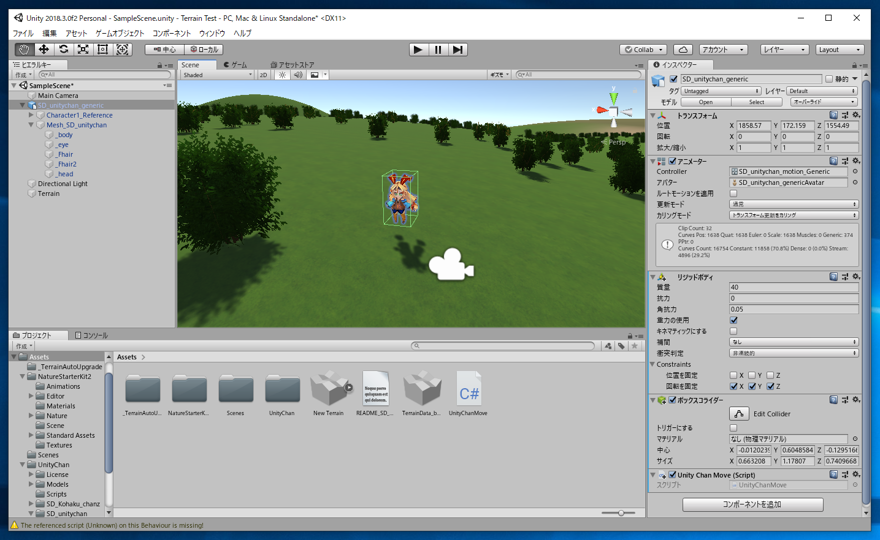The height and width of the screenshot is (540, 880).
Task: Click the Edit Collider icon button
Action: pyautogui.click(x=739, y=414)
